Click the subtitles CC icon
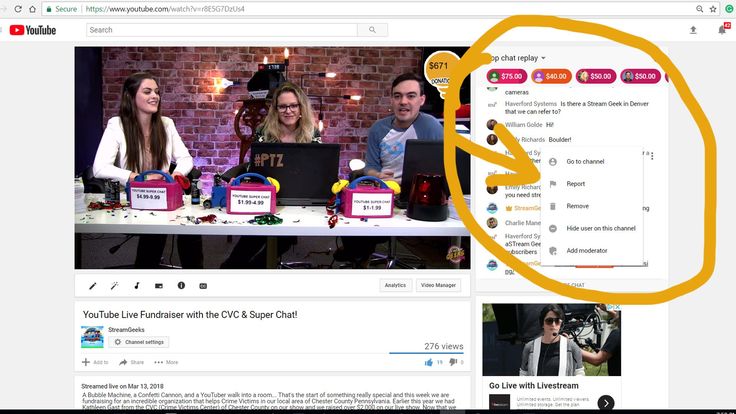Viewport: 736px width, 414px height. coord(203,286)
